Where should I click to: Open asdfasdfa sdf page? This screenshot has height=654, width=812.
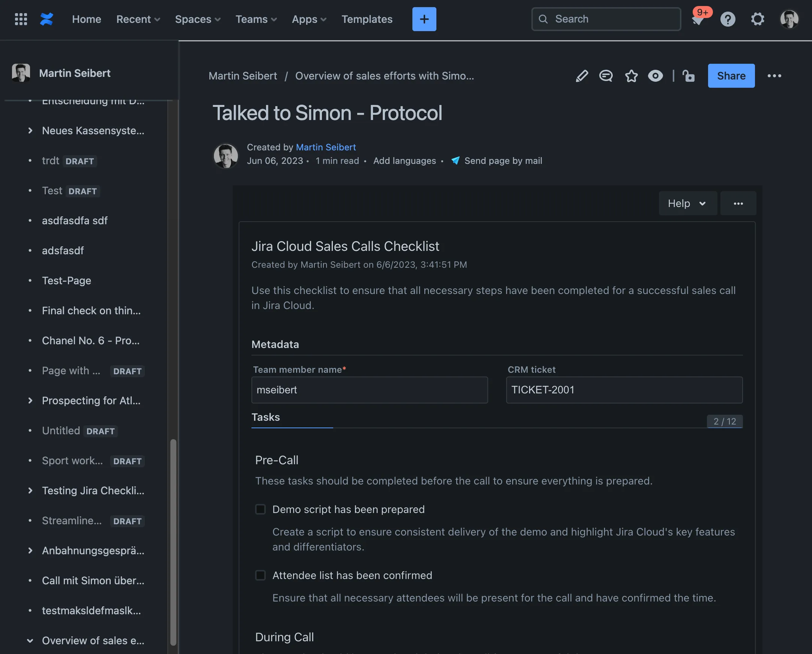[x=75, y=220]
